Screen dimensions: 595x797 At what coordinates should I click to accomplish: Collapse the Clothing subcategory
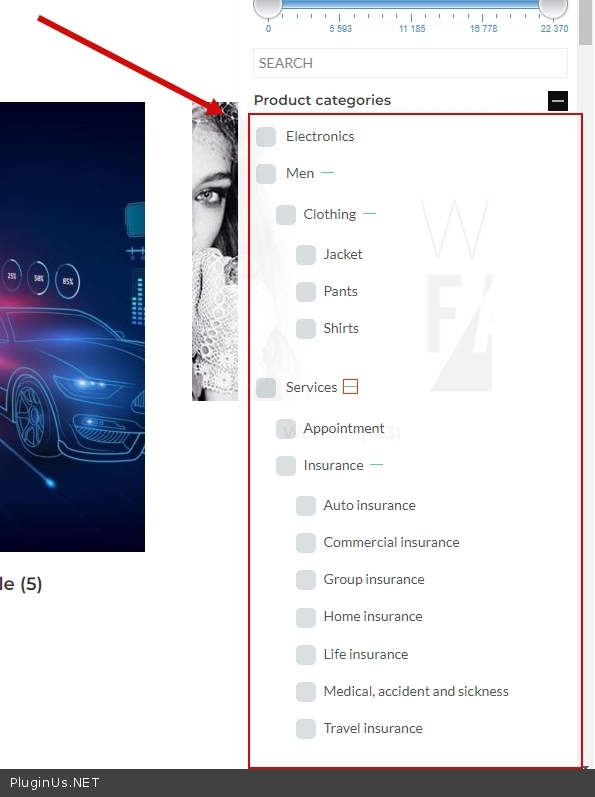coord(369,214)
